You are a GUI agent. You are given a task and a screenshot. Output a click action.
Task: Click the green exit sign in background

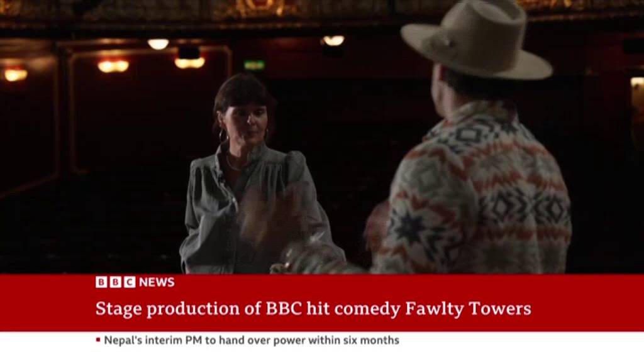tap(254, 65)
